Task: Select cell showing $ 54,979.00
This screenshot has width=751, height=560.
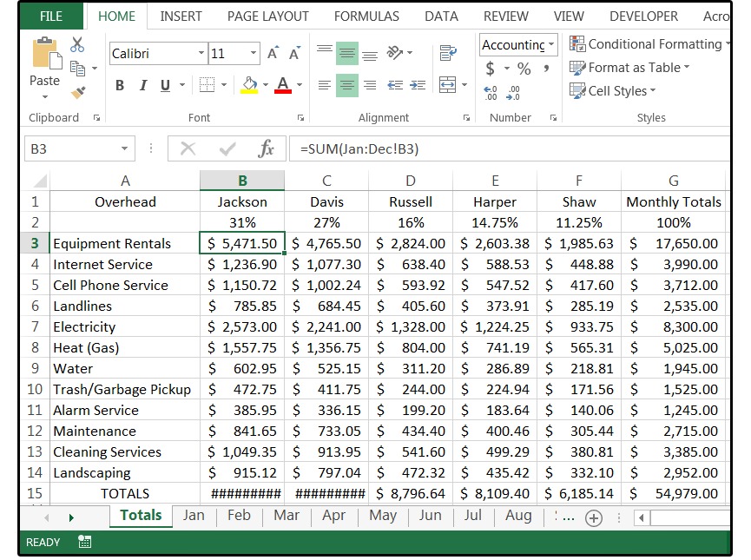Action: pyautogui.click(x=674, y=493)
